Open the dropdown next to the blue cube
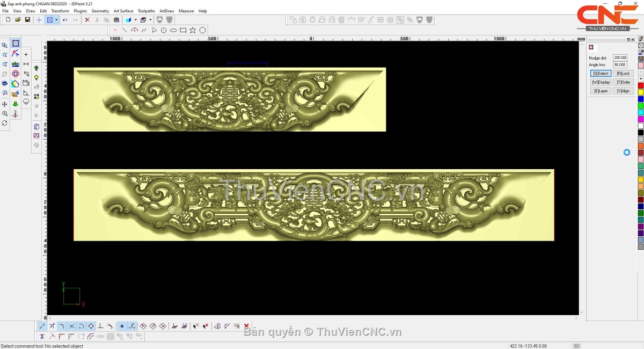This screenshot has height=349, width=644. point(135,20)
